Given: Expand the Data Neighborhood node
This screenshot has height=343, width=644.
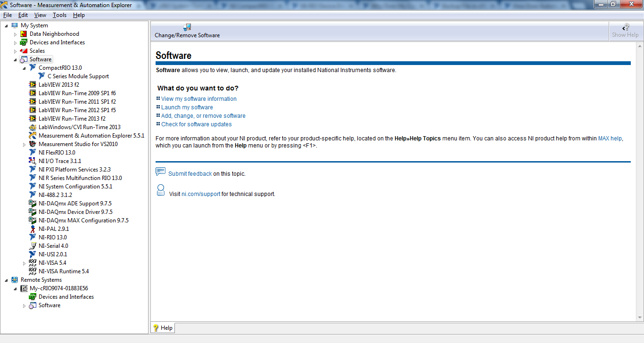Looking at the screenshot, I should [15, 34].
